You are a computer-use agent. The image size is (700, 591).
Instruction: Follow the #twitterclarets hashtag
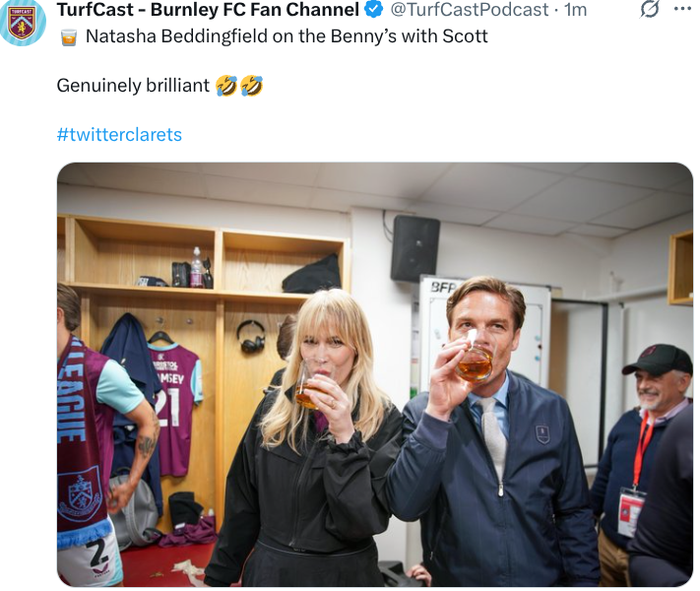tap(119, 135)
